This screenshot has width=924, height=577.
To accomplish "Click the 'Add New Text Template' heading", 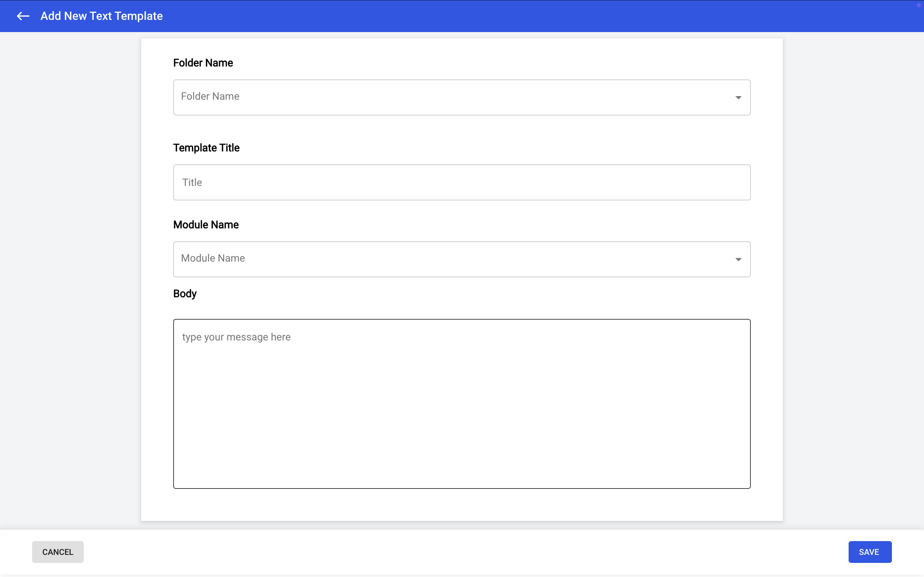I will pos(102,16).
